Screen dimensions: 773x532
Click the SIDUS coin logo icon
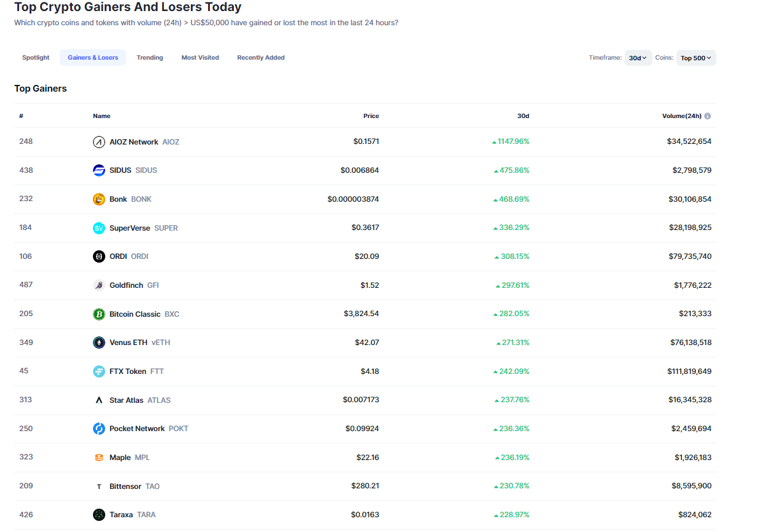[x=99, y=170]
